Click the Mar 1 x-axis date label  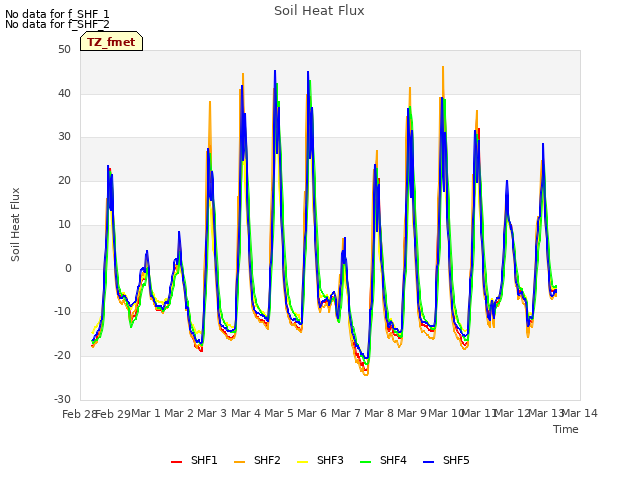[146, 413]
